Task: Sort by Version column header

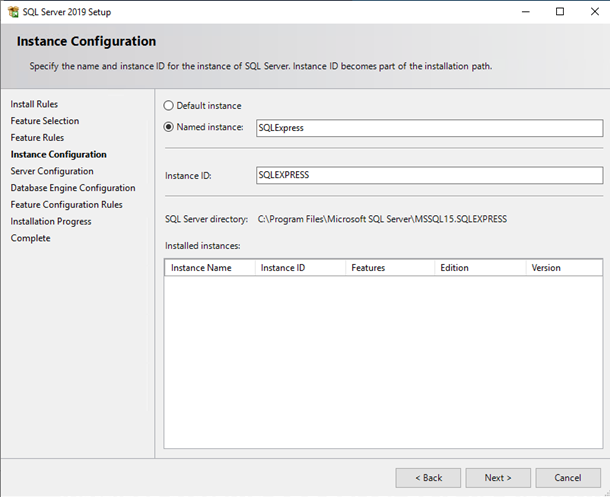Action: [x=564, y=268]
